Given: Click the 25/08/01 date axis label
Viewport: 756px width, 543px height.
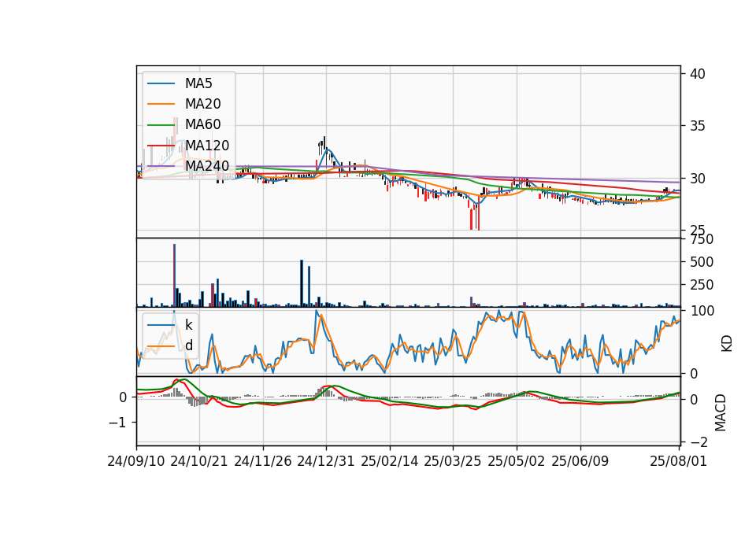Looking at the screenshot, I should tap(678, 461).
